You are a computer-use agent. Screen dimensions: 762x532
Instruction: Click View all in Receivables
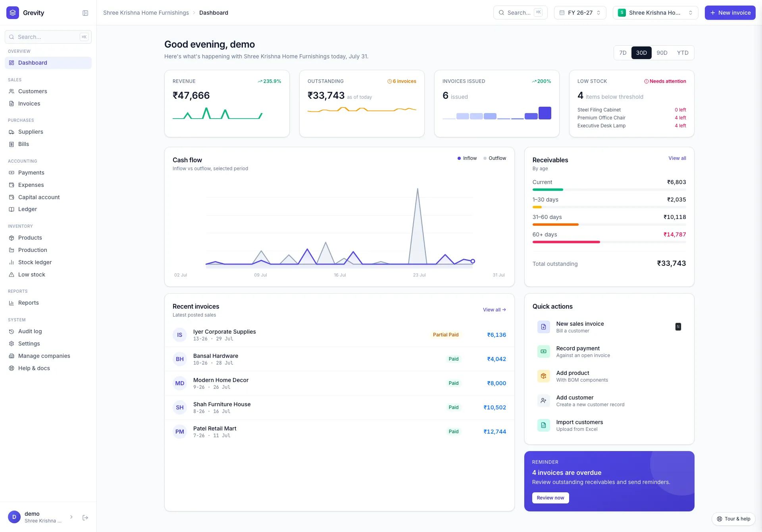(677, 158)
